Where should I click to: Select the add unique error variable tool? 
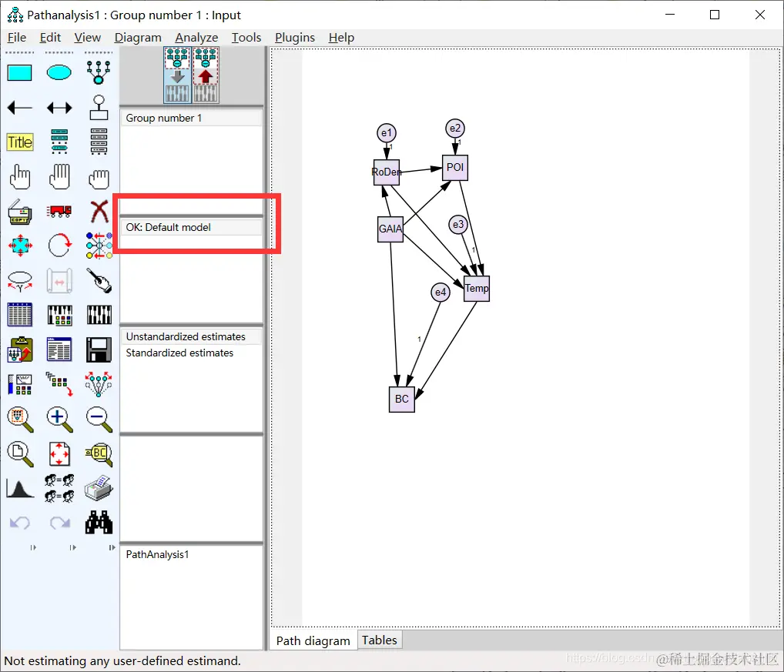coord(99,108)
